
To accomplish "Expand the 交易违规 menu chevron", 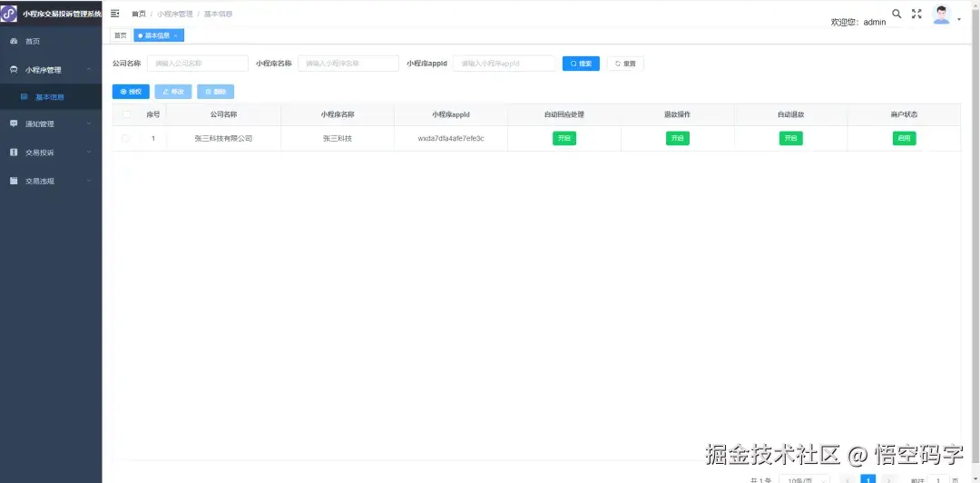I will pyautogui.click(x=89, y=181).
